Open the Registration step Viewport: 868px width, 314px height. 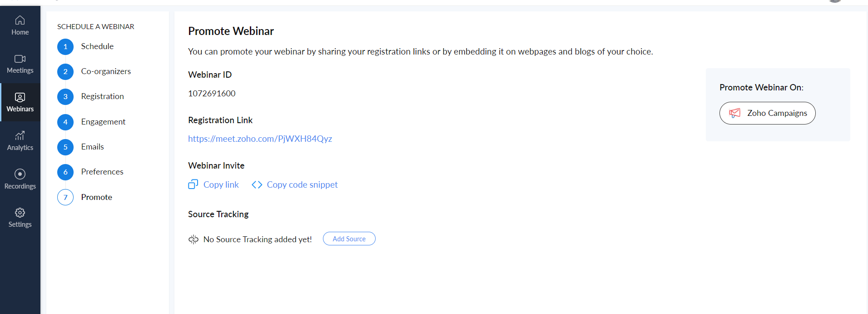coord(102,96)
